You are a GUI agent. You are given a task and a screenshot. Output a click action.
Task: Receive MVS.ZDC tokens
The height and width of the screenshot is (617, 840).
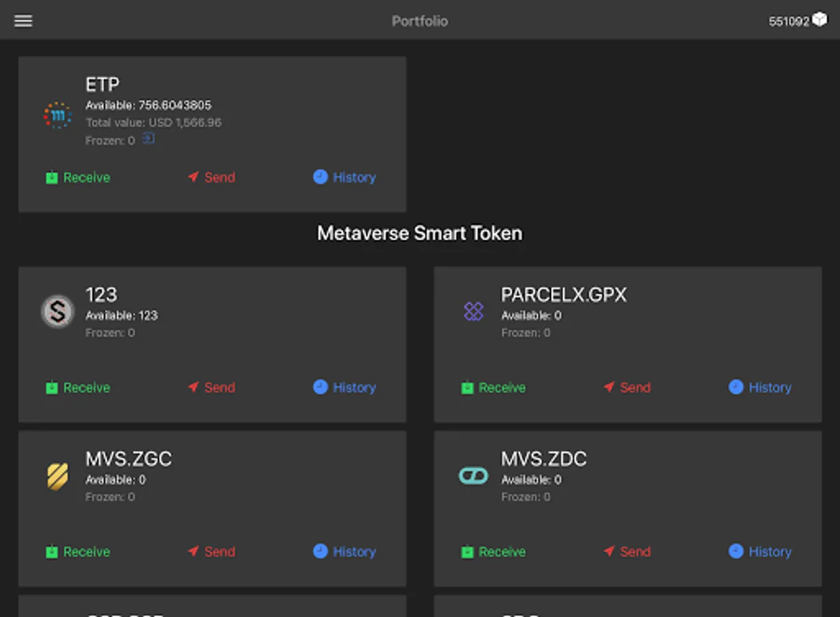pyautogui.click(x=493, y=552)
